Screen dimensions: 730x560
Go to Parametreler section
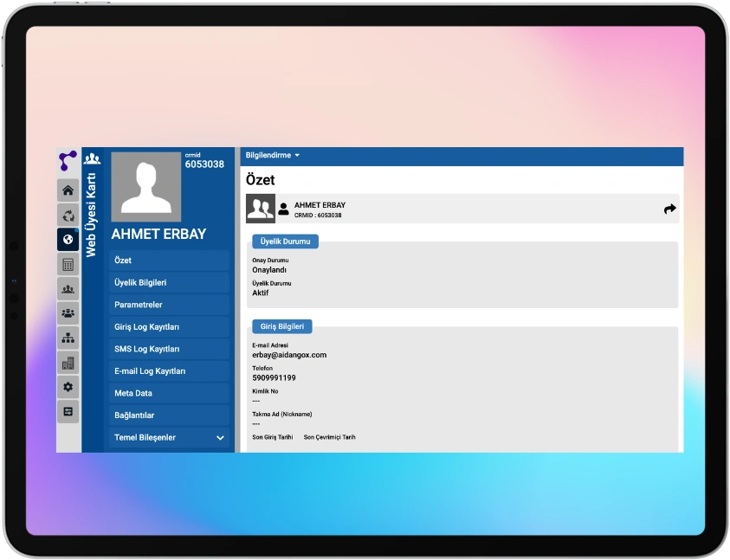[169, 305]
